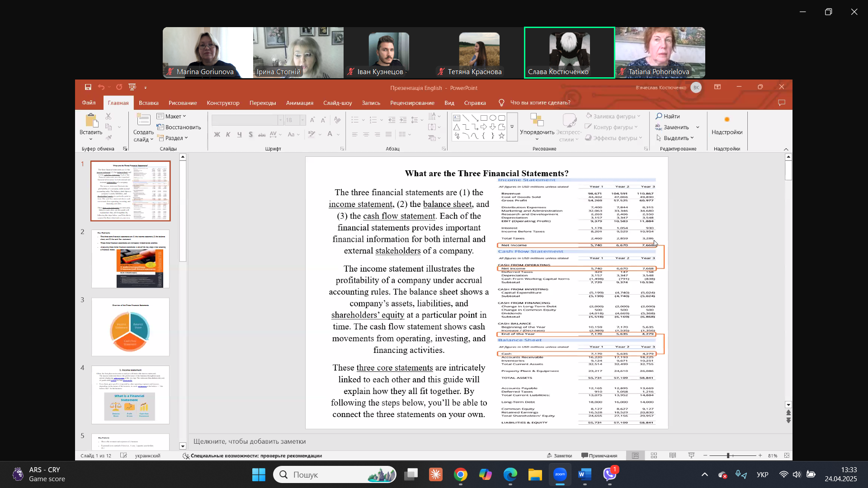Click the Paste (Вставить) clipboard icon
This screenshot has width=868, height=488.
coord(91,121)
